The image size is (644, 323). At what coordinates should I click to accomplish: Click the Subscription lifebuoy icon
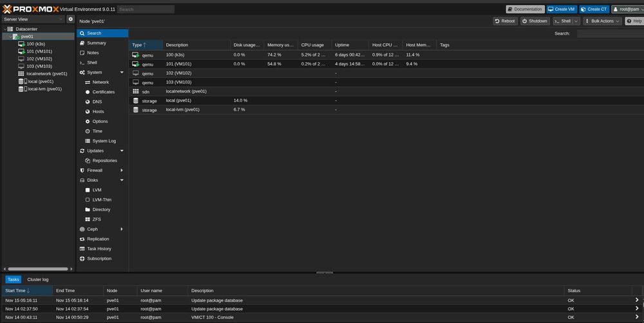click(x=82, y=259)
